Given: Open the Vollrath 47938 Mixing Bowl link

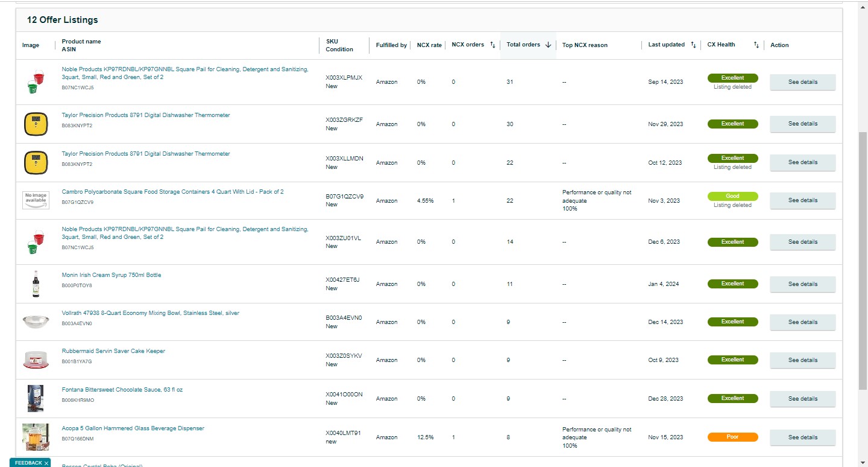Looking at the screenshot, I should [x=151, y=313].
